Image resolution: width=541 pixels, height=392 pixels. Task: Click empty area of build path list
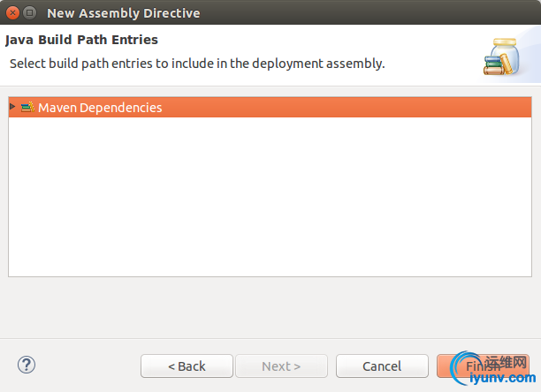[265, 203]
